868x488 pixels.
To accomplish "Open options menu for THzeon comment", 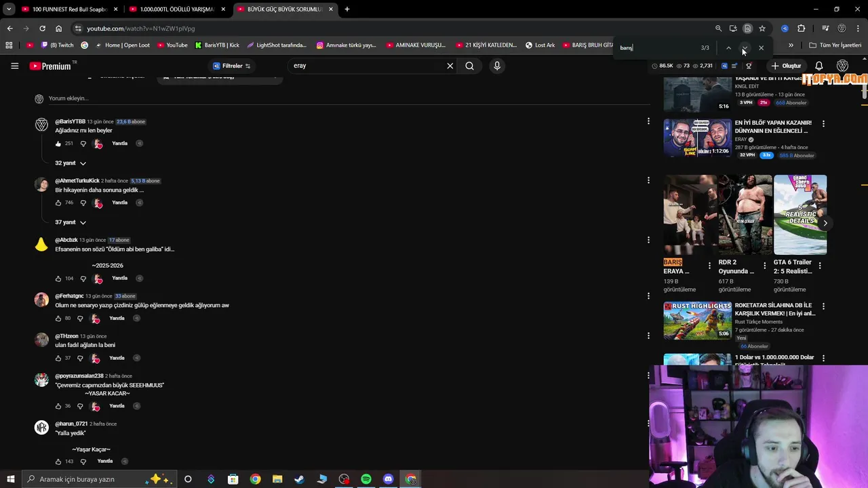I will pos(648,335).
